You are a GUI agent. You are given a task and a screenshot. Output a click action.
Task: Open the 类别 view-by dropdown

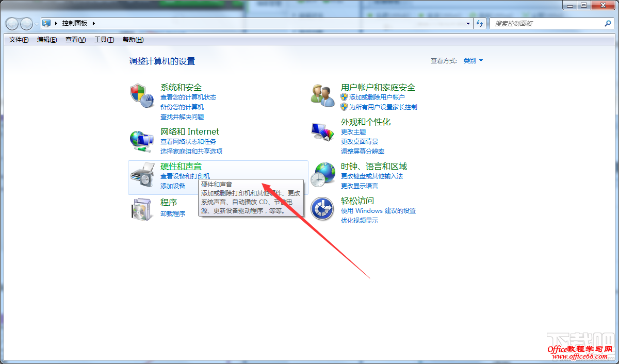point(473,60)
